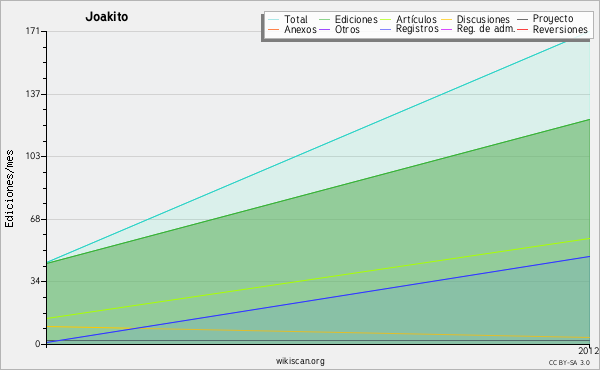
Task: Click the yellow Discusiones legend line swatch
Action: pyautogui.click(x=447, y=19)
